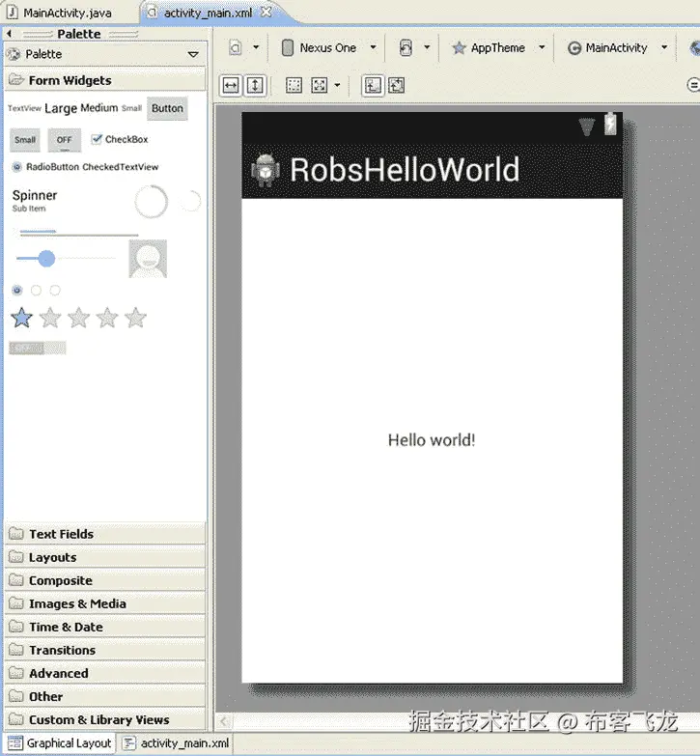700x756 pixels.
Task: Click the screen orientation rotate icon
Action: (x=406, y=47)
